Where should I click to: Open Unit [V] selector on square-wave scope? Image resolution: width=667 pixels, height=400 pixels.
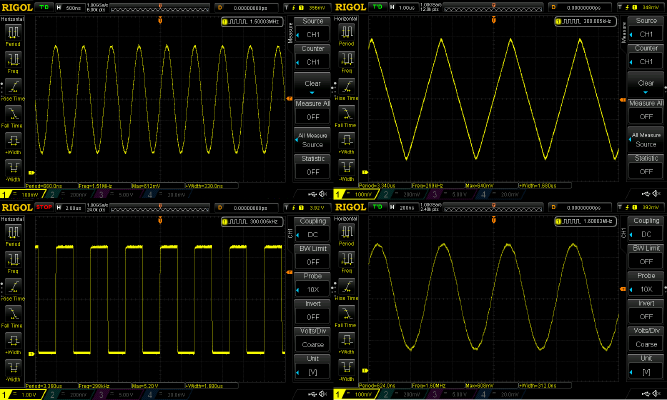tap(313, 367)
